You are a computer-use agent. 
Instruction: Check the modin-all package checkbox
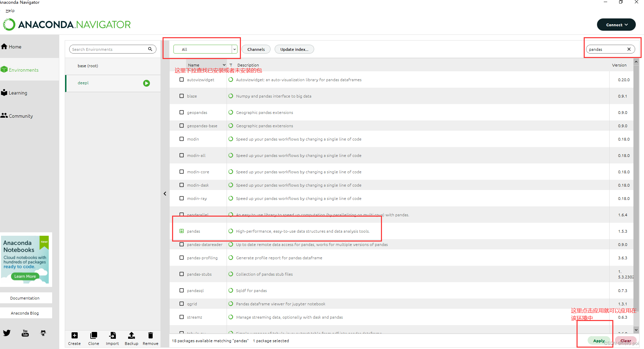[x=182, y=155]
